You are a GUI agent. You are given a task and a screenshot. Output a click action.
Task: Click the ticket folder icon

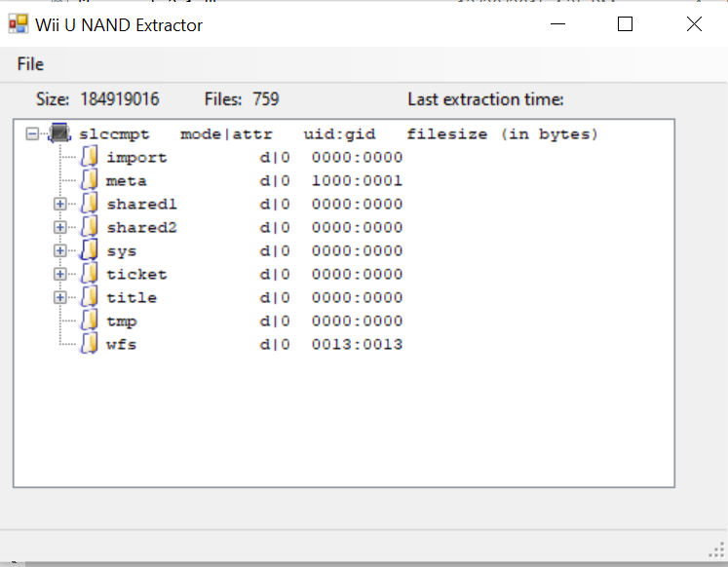click(89, 274)
